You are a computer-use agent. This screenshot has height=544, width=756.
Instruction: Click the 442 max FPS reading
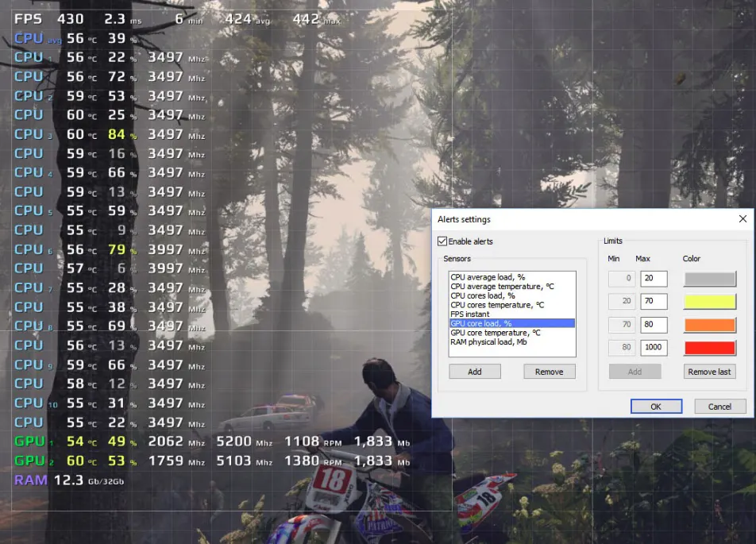point(316,19)
